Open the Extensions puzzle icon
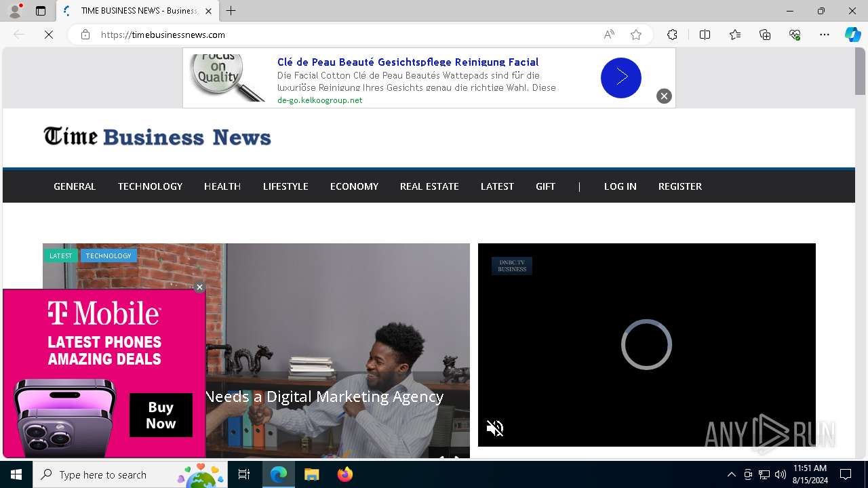 click(672, 35)
